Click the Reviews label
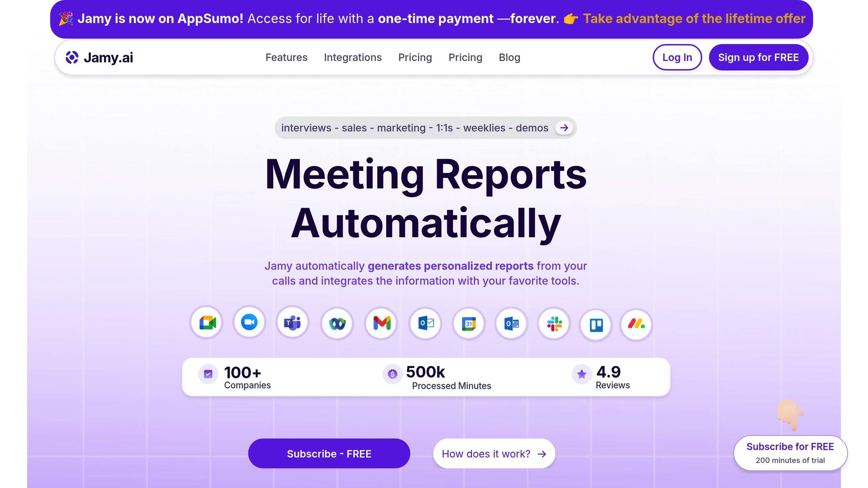 613,385
